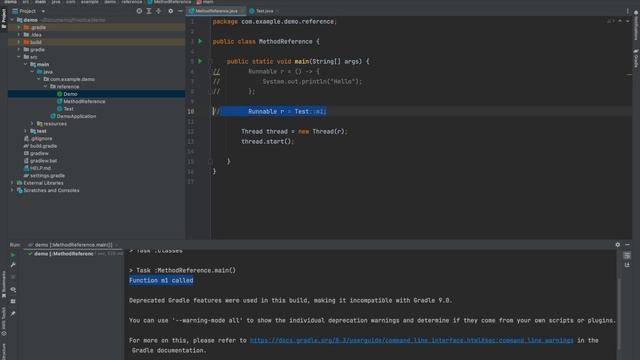Expand the test folder
The image size is (640, 360).
pos(25,131)
